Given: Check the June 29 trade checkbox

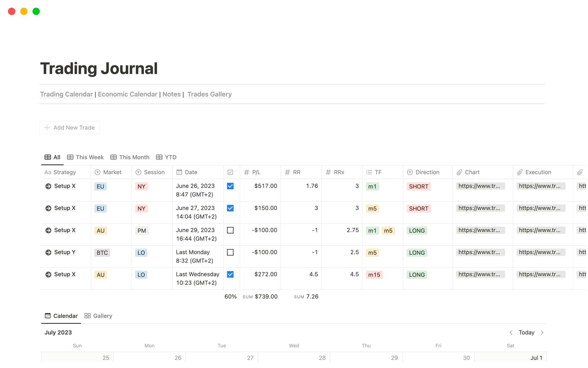Looking at the screenshot, I should (x=230, y=230).
